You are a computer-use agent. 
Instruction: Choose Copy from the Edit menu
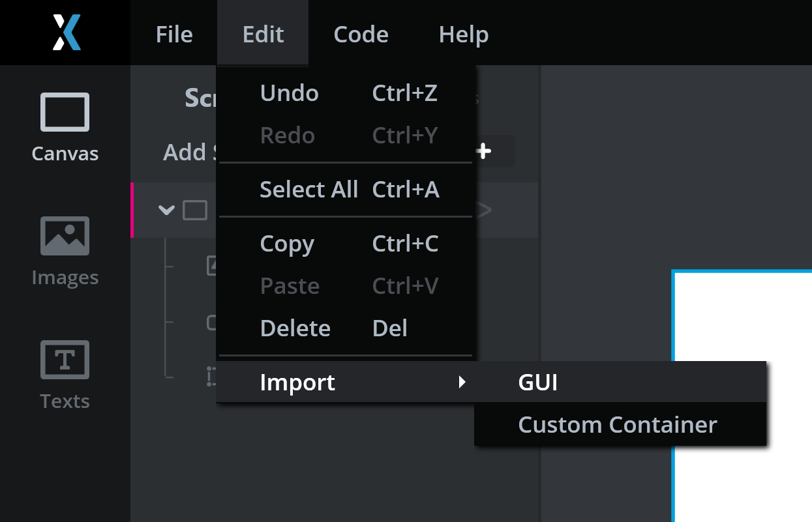[x=287, y=243]
